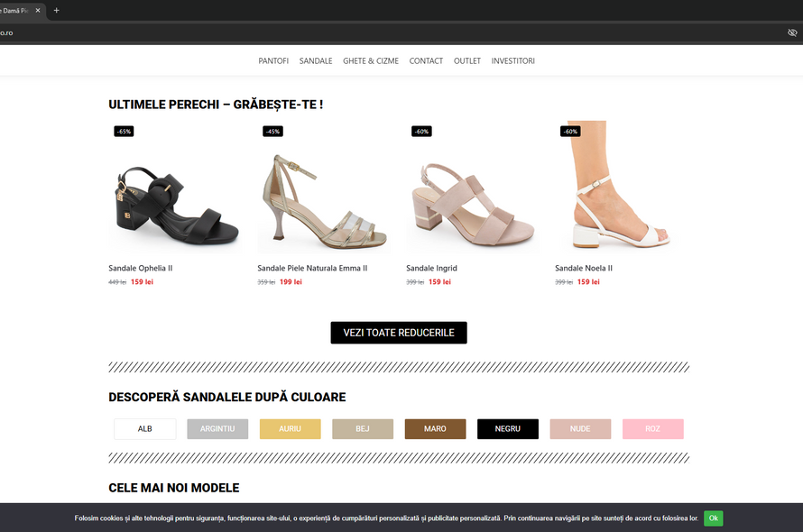
Task: Click the black Sandale Ophelia II image
Action: (x=175, y=189)
